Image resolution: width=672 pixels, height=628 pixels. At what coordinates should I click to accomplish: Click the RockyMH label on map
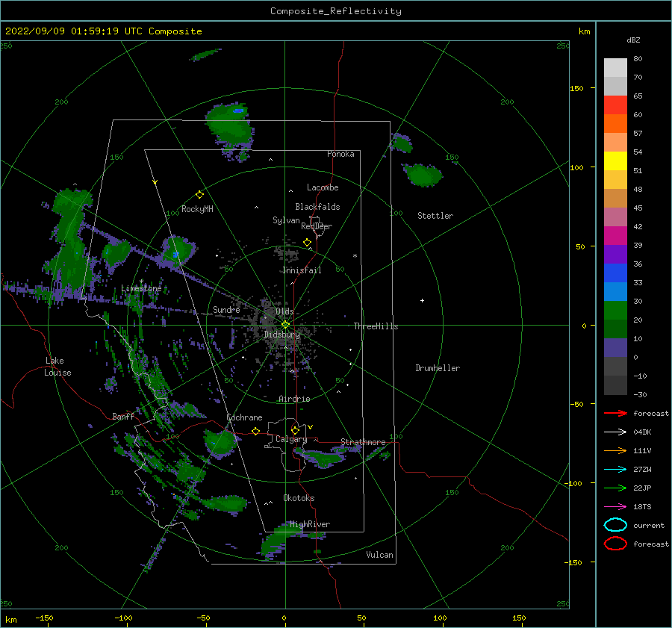197,209
